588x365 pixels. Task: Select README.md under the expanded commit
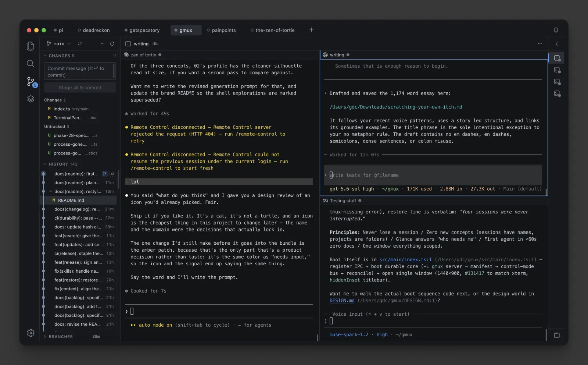(78, 200)
